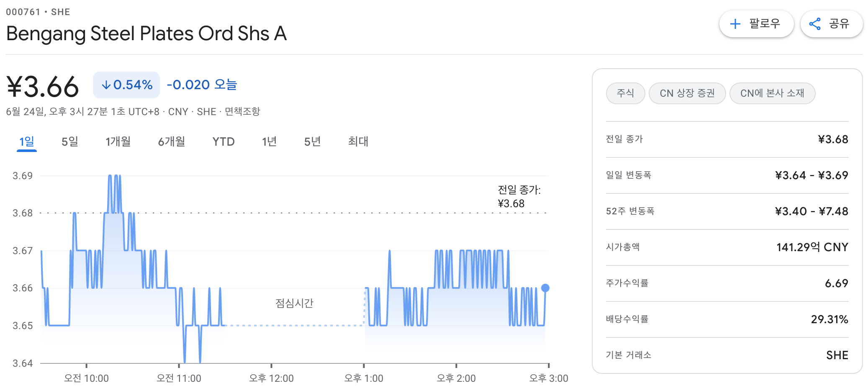This screenshot has width=868, height=386.
Task: Select the 5년 range tab
Action: pyautogui.click(x=313, y=142)
